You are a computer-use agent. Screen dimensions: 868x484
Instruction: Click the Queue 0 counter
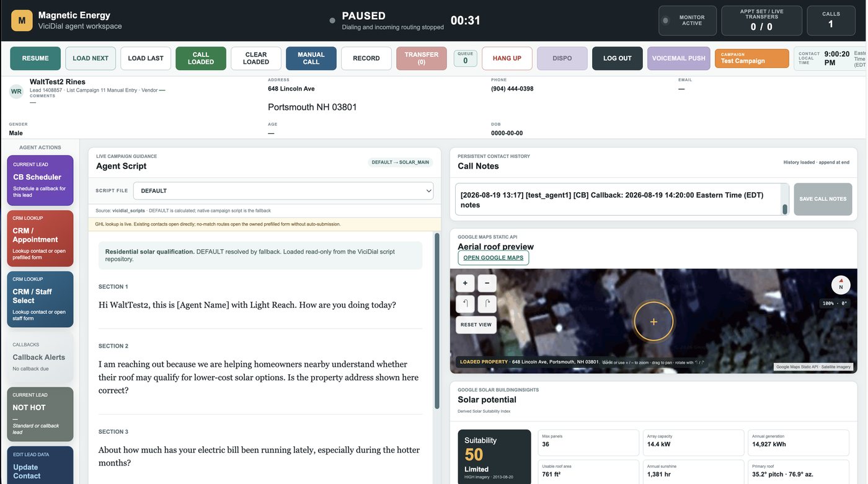pyautogui.click(x=466, y=58)
